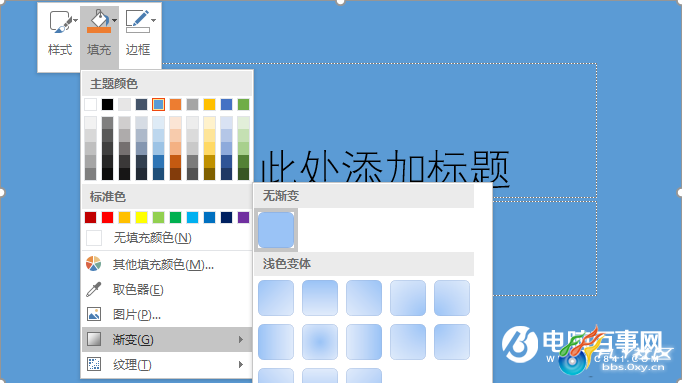Pick the orange theme color swatch
The image size is (682, 383).
(x=175, y=104)
